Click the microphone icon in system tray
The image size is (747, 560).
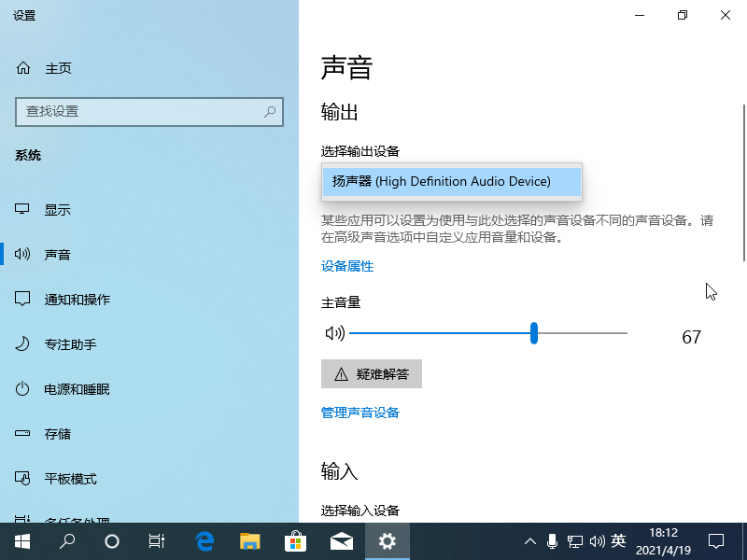point(553,540)
